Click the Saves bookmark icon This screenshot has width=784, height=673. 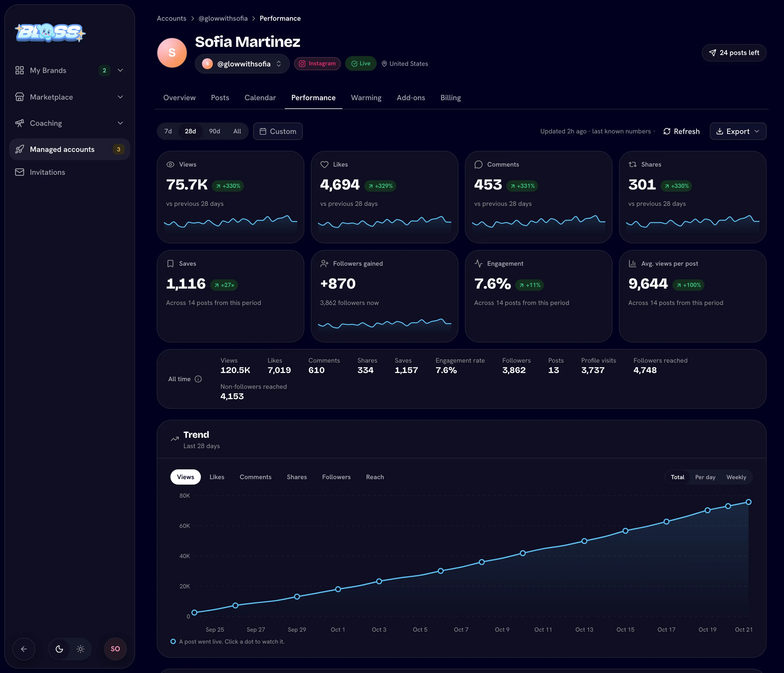coord(170,264)
